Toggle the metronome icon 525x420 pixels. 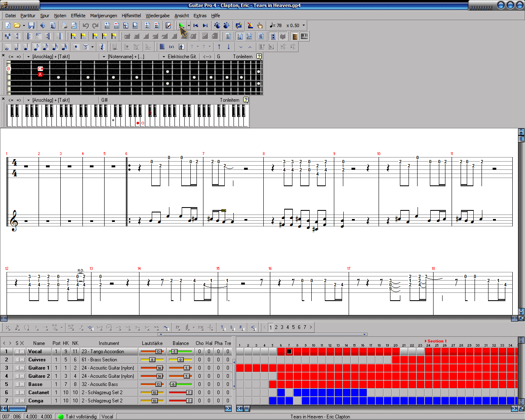click(250, 25)
